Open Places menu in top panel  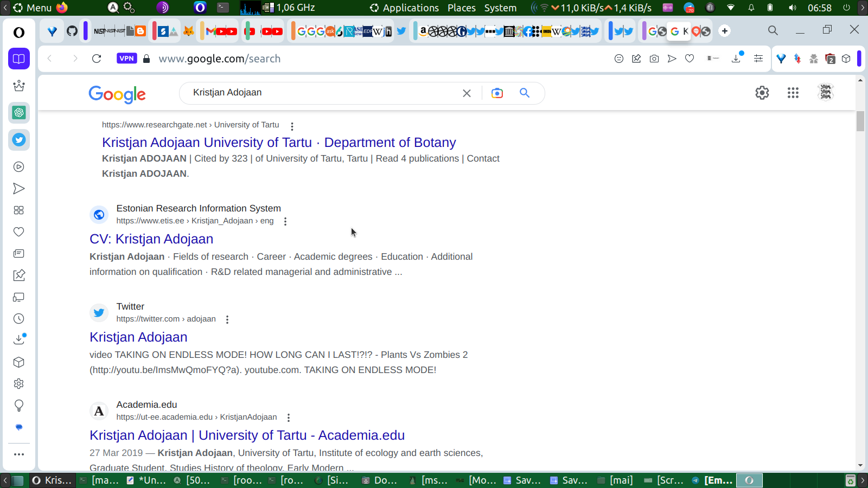(x=462, y=8)
